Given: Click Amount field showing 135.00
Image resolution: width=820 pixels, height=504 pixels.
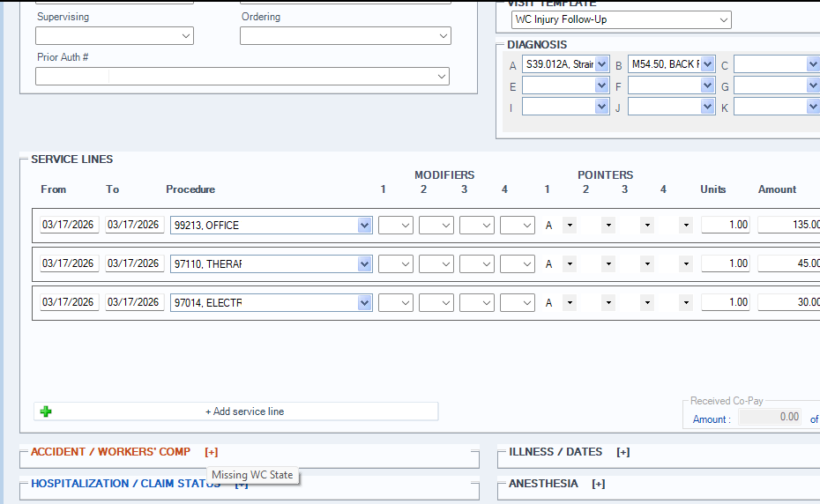Looking at the screenshot, I should [x=788, y=225].
